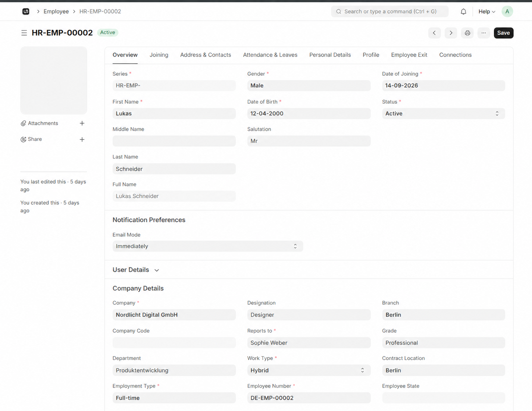Switch to the Profile tab
Image resolution: width=532 pixels, height=411 pixels.
point(371,55)
